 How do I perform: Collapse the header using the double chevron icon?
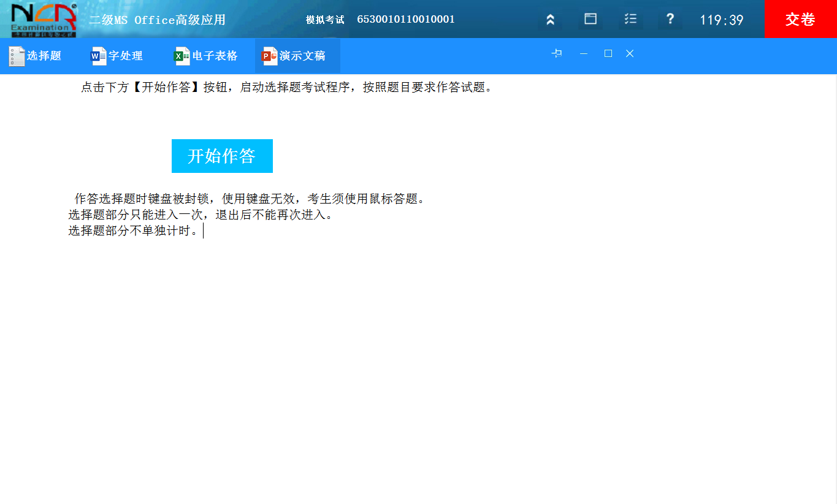coord(550,19)
